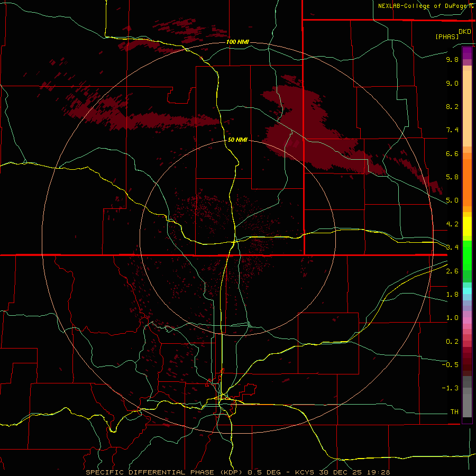476x476 pixels.
Task: Pick the bright green segment of the color bar
Action: pos(467,255)
